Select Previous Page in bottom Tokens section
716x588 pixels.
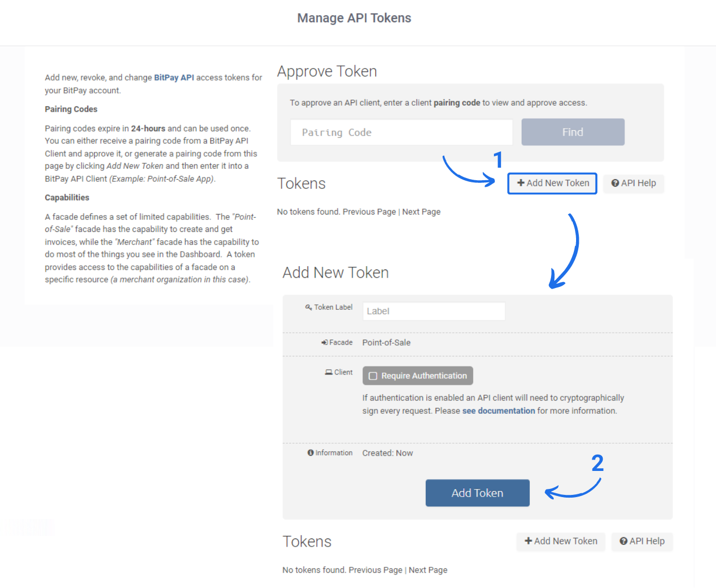(376, 570)
